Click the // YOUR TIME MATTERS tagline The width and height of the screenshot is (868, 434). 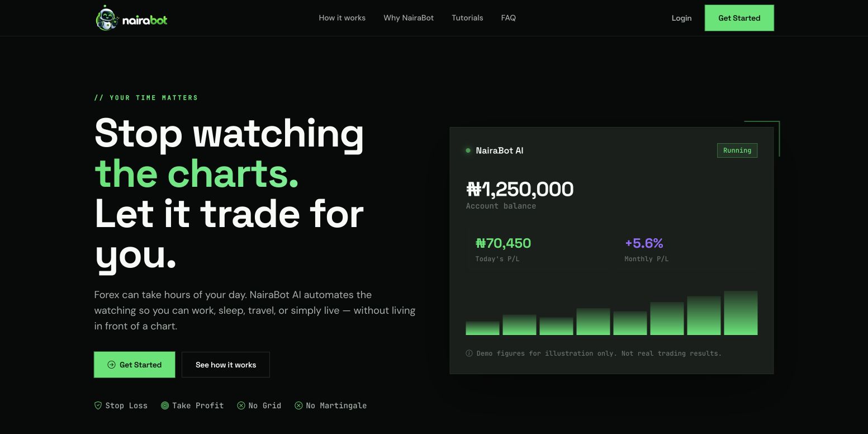146,98
